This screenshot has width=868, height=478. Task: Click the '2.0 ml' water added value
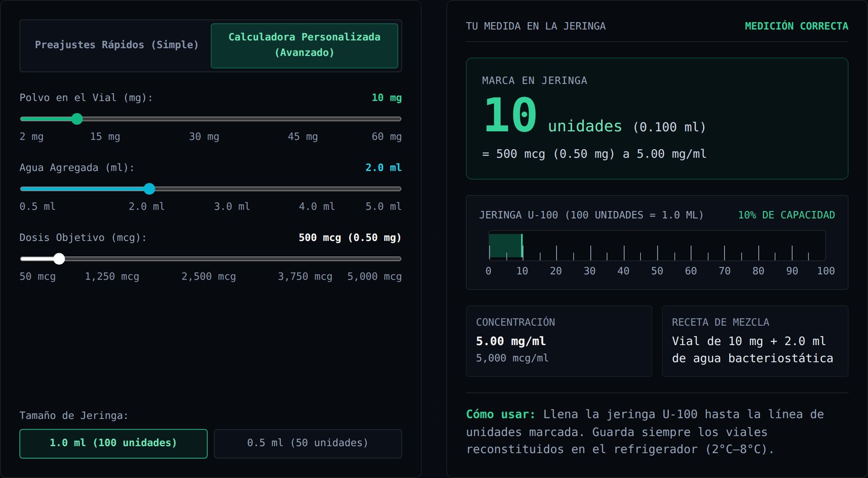click(x=384, y=168)
